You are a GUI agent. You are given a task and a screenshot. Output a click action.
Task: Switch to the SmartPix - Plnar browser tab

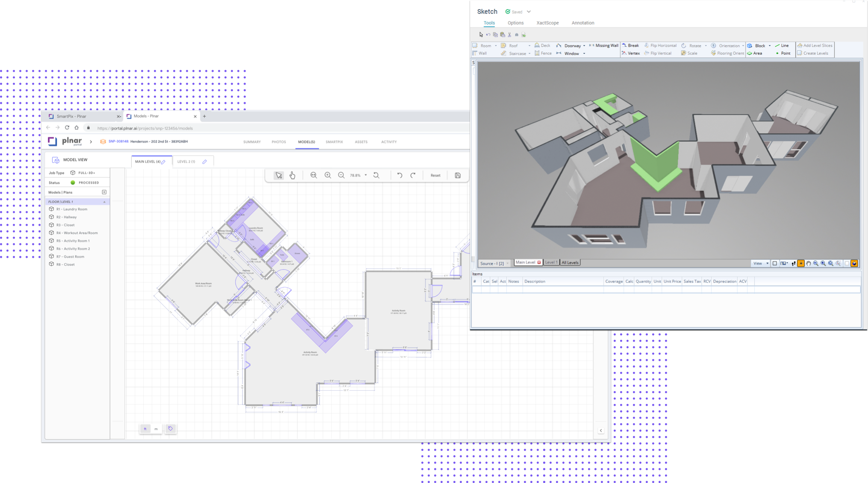pos(81,116)
